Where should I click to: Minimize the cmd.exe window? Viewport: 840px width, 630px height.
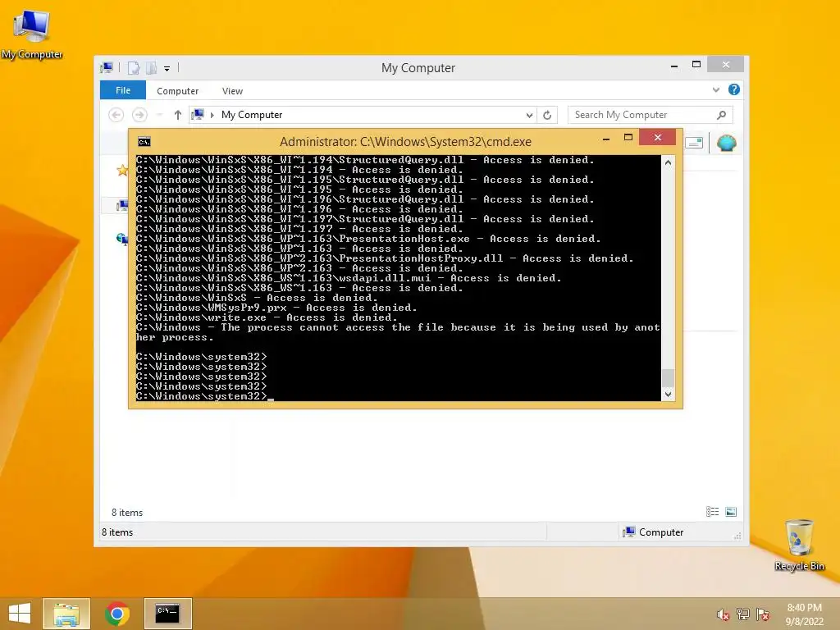point(606,139)
